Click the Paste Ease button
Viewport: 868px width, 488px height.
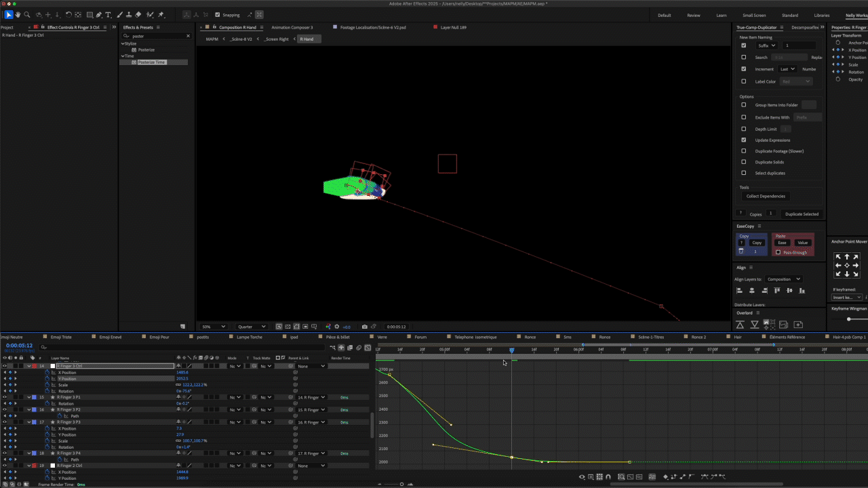[782, 243]
